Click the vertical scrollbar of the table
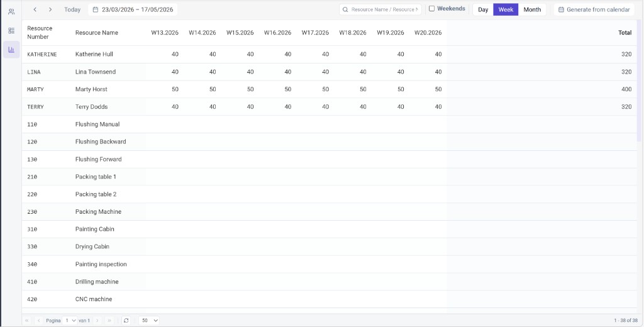Image resolution: width=644 pixels, height=327 pixels. pos(639,82)
